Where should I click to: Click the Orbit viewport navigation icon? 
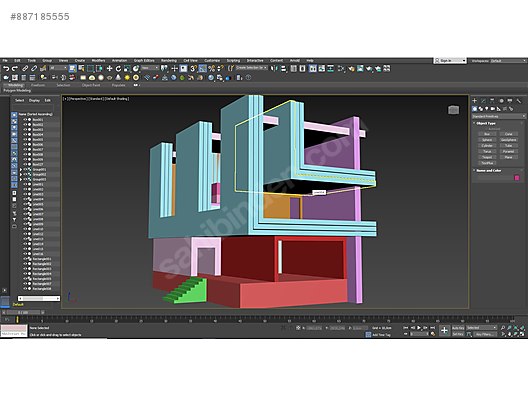click(x=516, y=334)
